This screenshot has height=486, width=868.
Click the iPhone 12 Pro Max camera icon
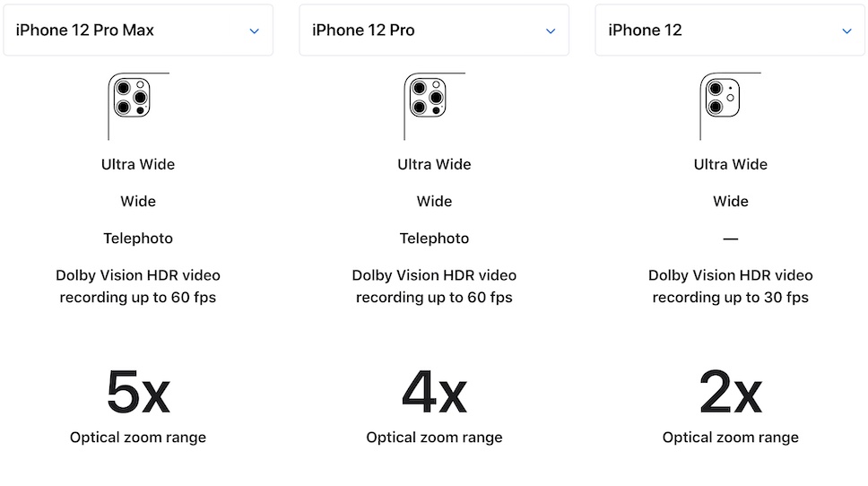(131, 97)
